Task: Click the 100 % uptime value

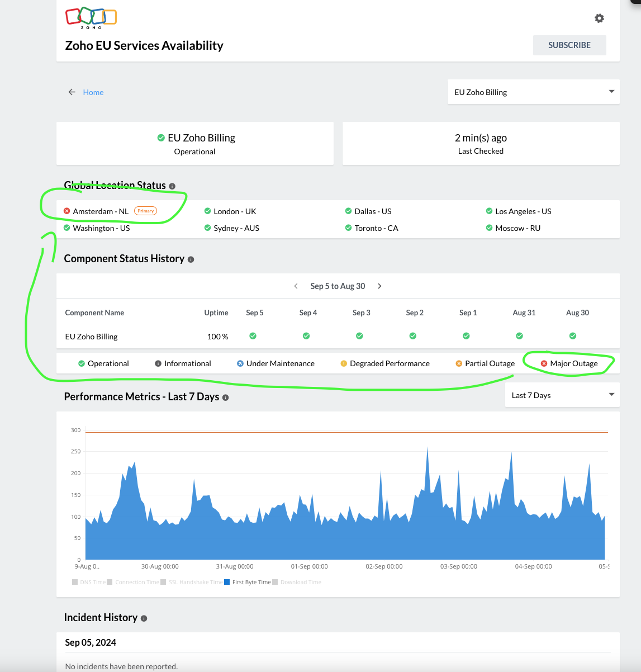Action: coord(217,337)
